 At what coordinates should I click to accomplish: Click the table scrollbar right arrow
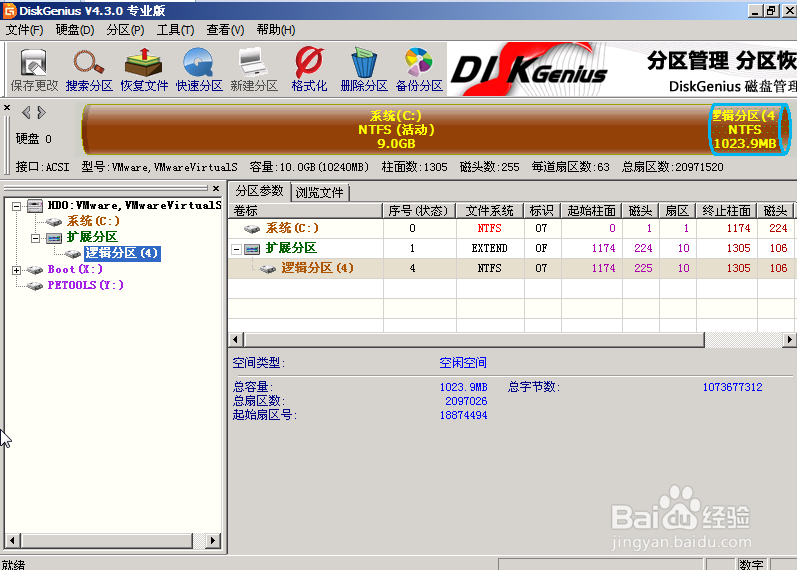pos(789,339)
